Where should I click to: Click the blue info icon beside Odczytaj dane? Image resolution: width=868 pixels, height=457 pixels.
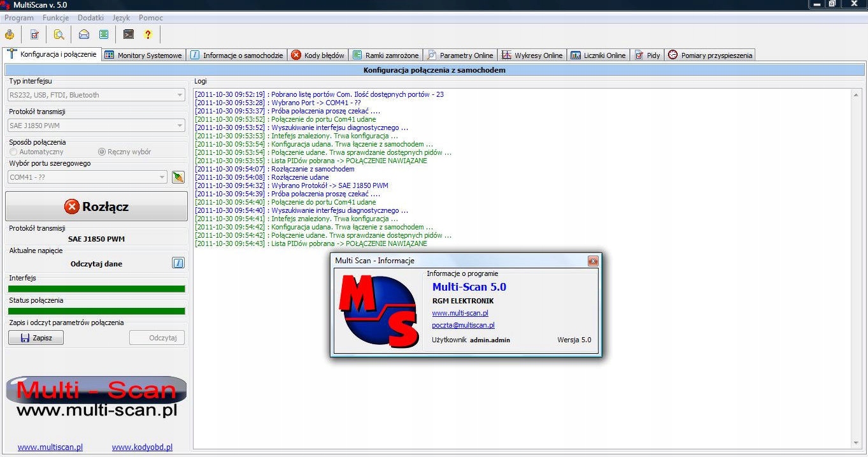pos(178,263)
